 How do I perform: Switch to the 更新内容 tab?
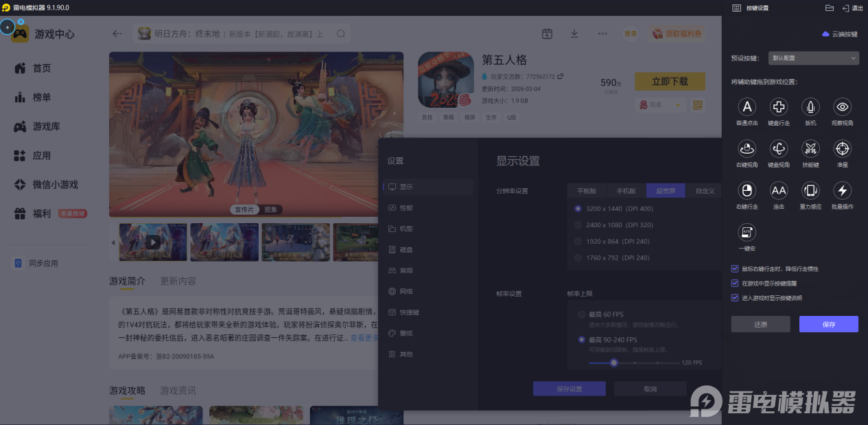point(178,282)
